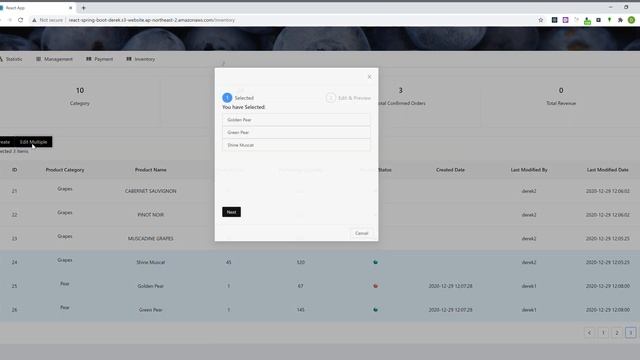Open the Statistic menu item
This screenshot has height=360, width=640.
pos(11,59)
